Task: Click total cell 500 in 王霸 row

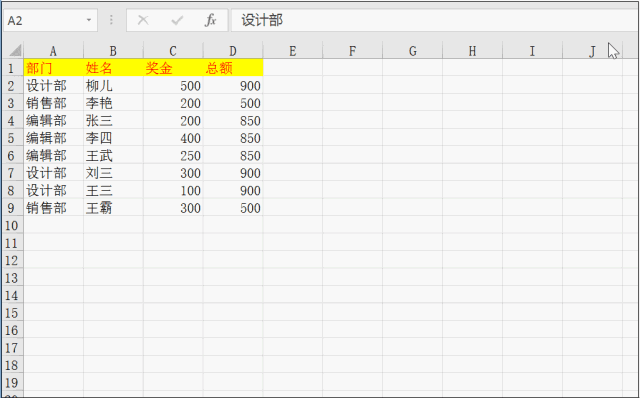Action: coord(233,208)
